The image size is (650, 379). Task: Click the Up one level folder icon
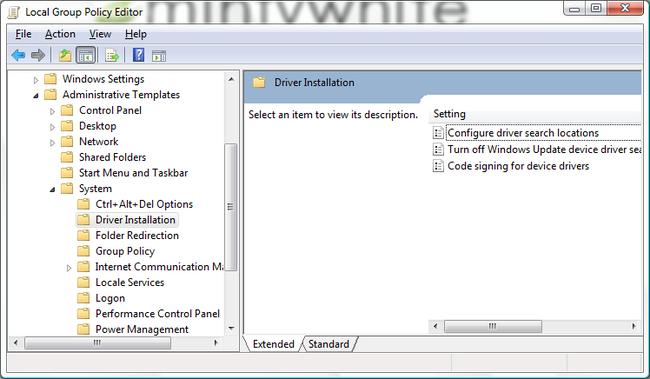click(x=65, y=55)
